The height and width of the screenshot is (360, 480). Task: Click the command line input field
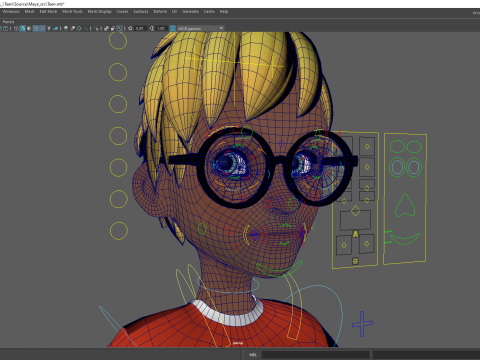(315, 355)
